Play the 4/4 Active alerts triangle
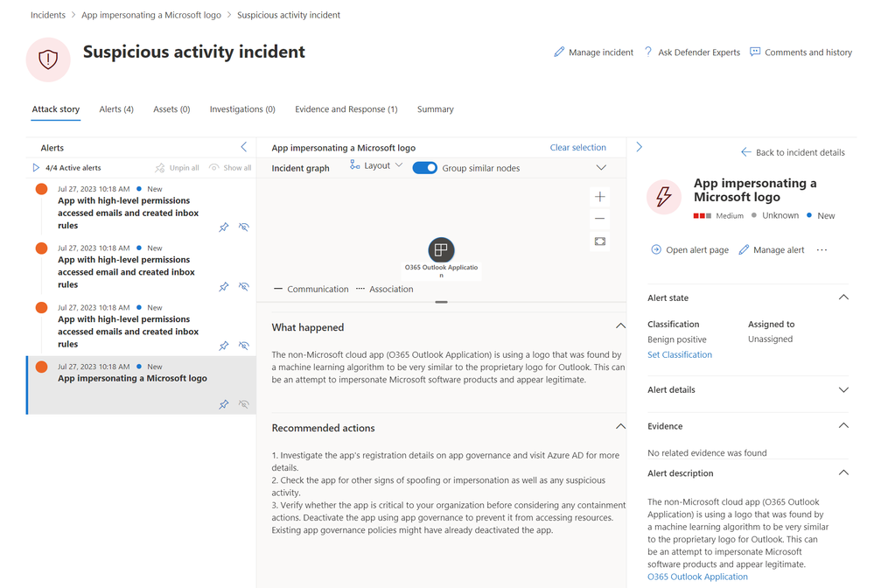Image resolution: width=874 pixels, height=588 pixels. pyautogui.click(x=36, y=168)
